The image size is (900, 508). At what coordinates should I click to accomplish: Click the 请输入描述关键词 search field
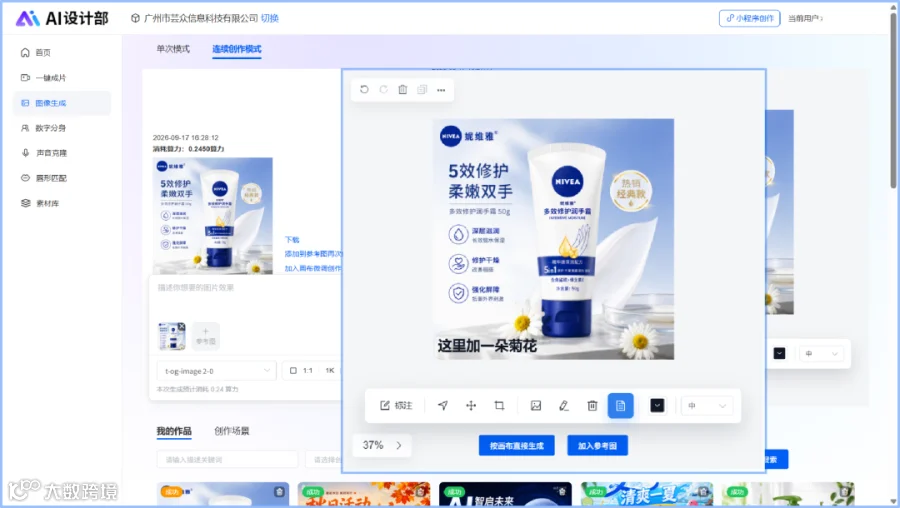pos(227,460)
